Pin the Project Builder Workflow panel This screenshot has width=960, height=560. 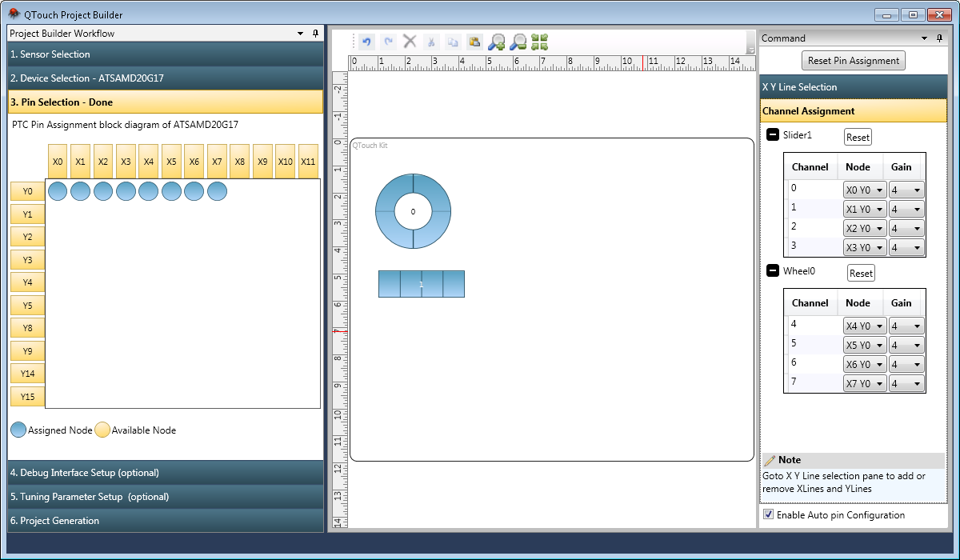[315, 34]
